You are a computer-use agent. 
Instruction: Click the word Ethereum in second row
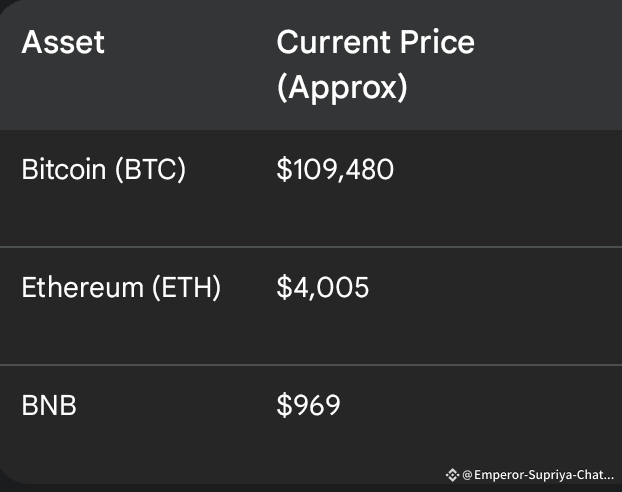[x=83, y=288]
